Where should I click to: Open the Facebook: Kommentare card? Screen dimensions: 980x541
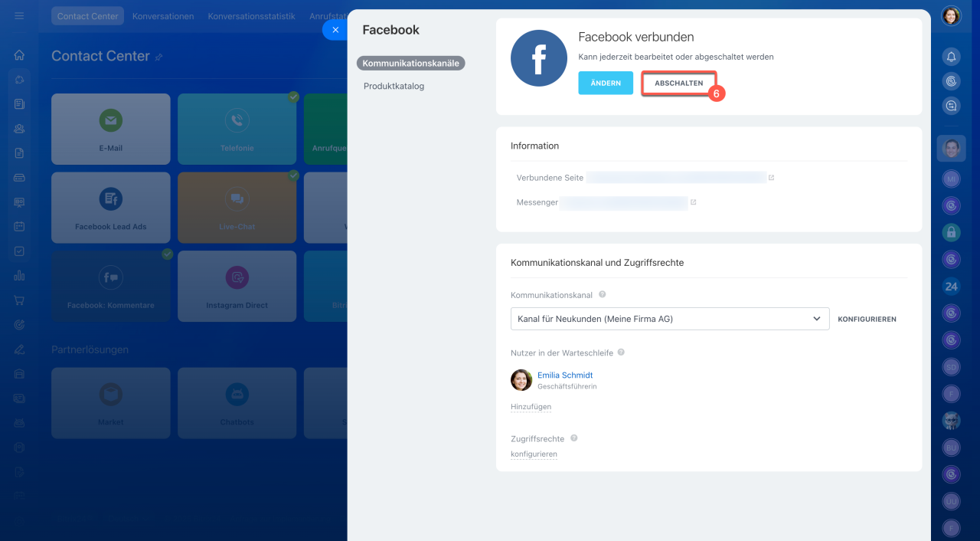tap(111, 286)
